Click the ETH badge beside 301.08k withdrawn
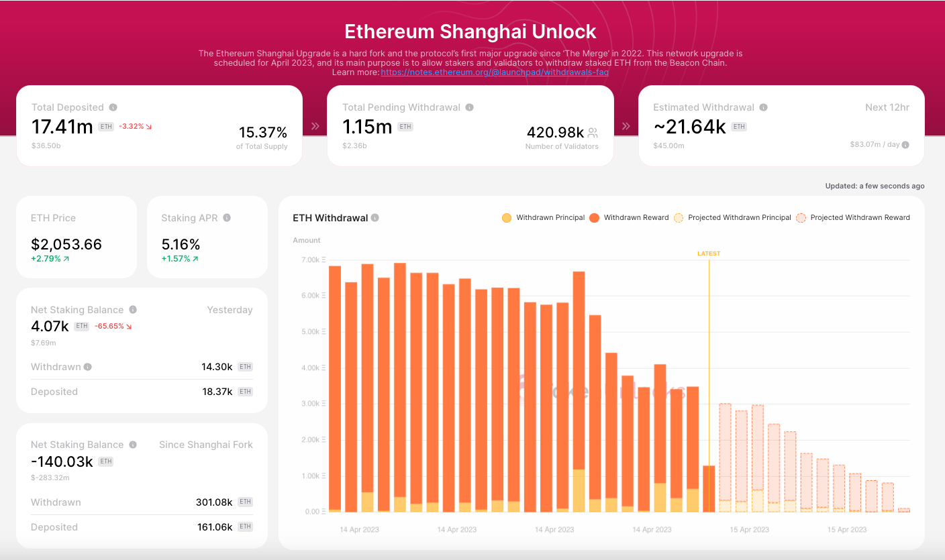Screen dimensions: 945x560 tap(245, 502)
